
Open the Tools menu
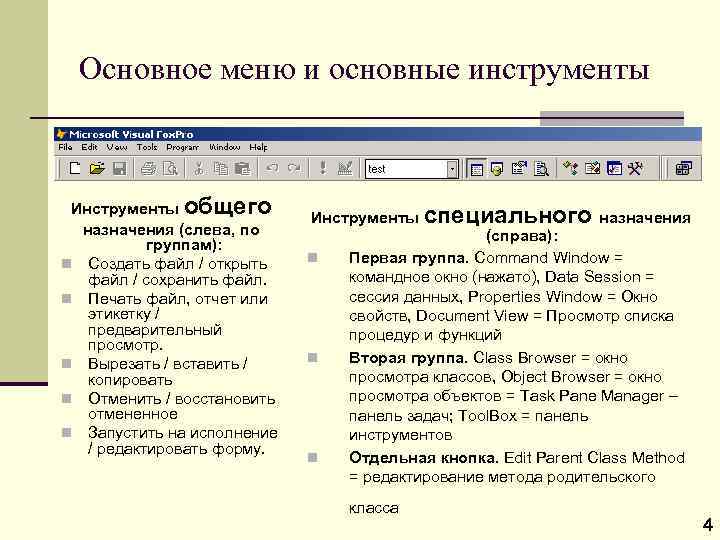pos(147,147)
